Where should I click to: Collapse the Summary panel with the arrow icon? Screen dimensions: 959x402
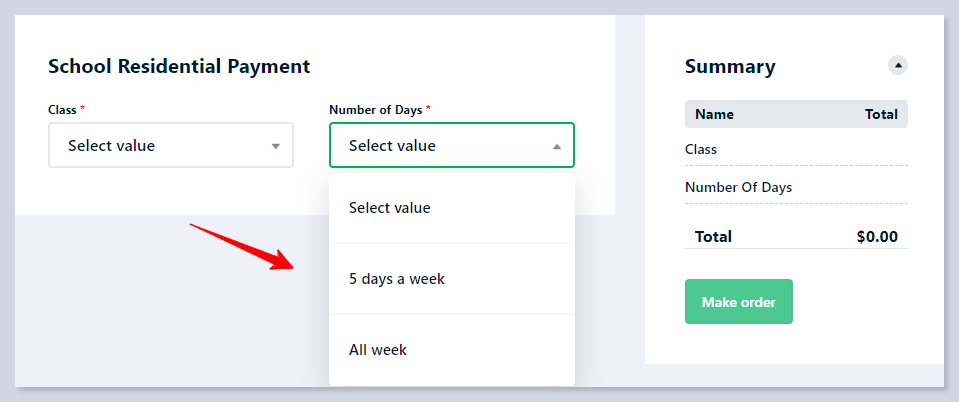click(x=898, y=66)
